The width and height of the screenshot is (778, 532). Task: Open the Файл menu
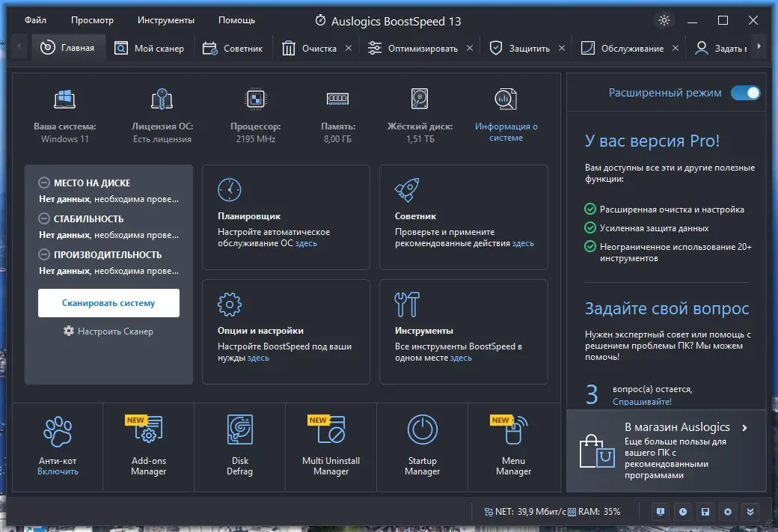click(x=35, y=20)
